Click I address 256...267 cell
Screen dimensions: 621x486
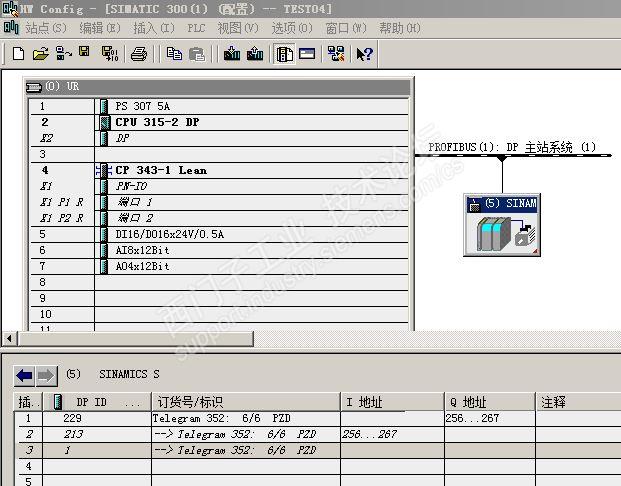point(392,435)
